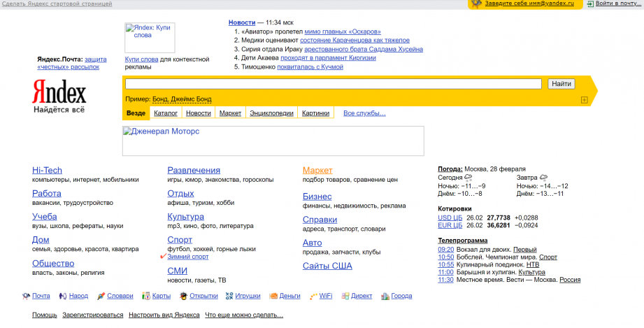Screen dimensions: 644x328
Task: Open the Новости heading link
Action: [x=242, y=22]
